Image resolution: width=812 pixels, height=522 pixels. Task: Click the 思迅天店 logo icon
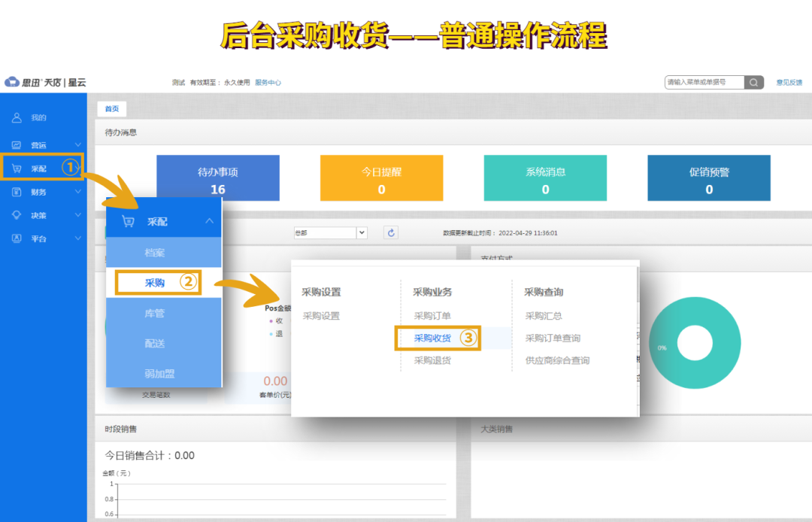pos(11,82)
